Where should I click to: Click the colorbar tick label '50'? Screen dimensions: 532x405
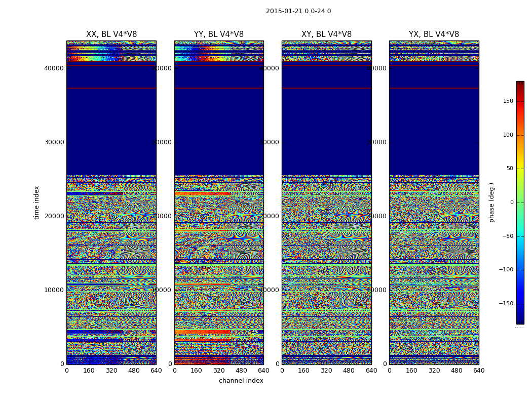tap(510, 169)
